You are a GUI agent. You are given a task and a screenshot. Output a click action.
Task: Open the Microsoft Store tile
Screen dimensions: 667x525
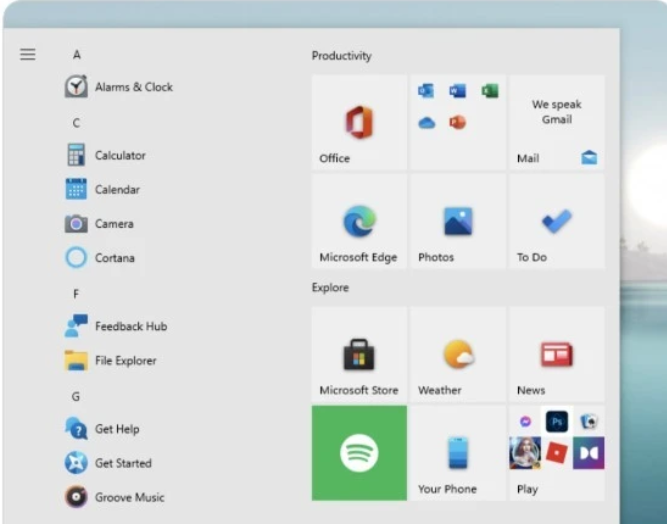pos(359,355)
